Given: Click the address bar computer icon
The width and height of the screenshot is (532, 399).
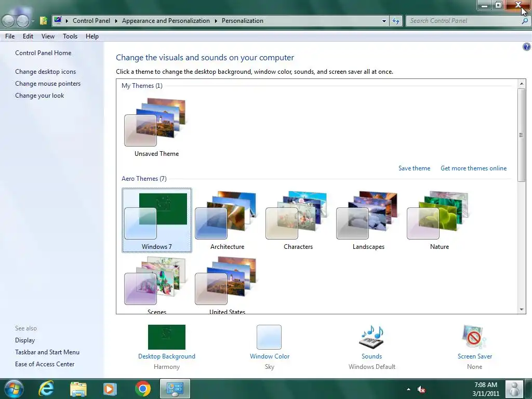Looking at the screenshot, I should pyautogui.click(x=58, y=20).
